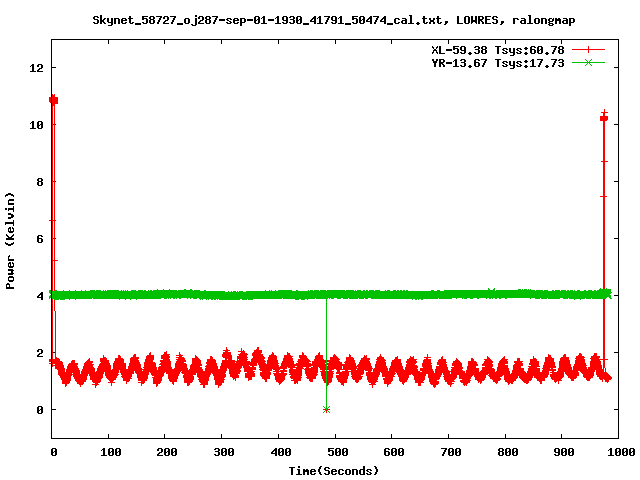The height and width of the screenshot is (480, 640).
Task: Click the red spike marker at right end
Action: click(x=604, y=118)
